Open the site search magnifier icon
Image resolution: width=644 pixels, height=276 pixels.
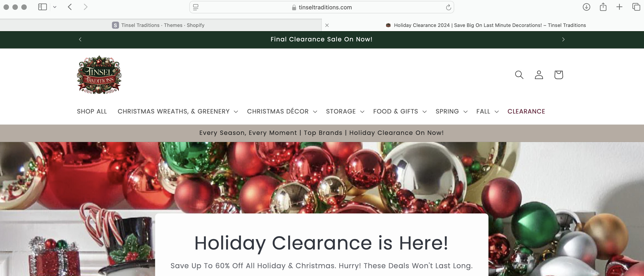(x=519, y=75)
